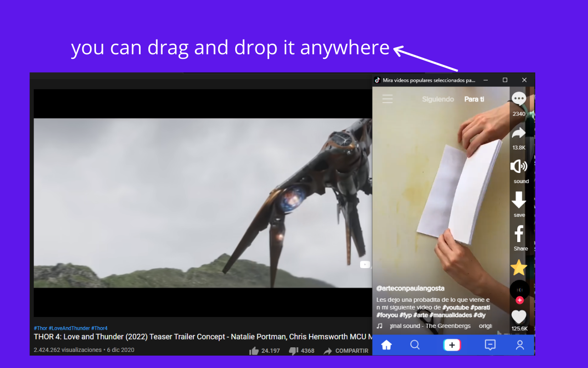Click the share arrow with 13.8K
Screen dimensions: 588x368
click(x=519, y=133)
